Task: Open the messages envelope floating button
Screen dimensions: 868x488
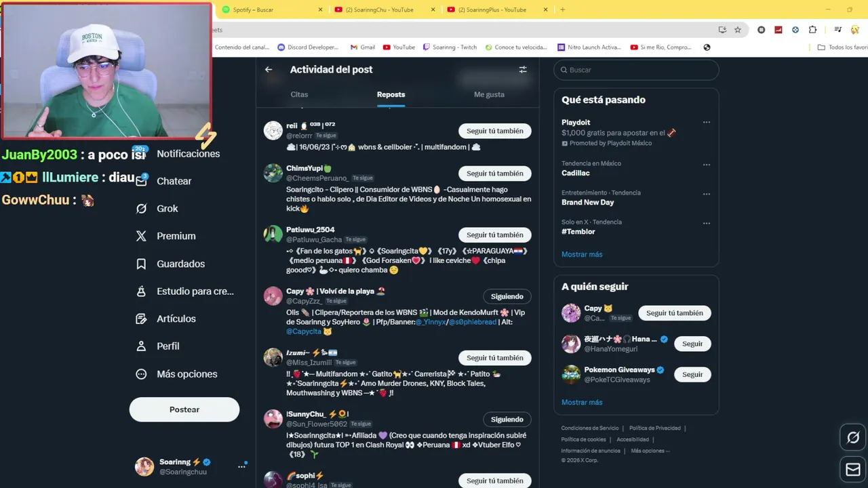Action: coord(853,469)
